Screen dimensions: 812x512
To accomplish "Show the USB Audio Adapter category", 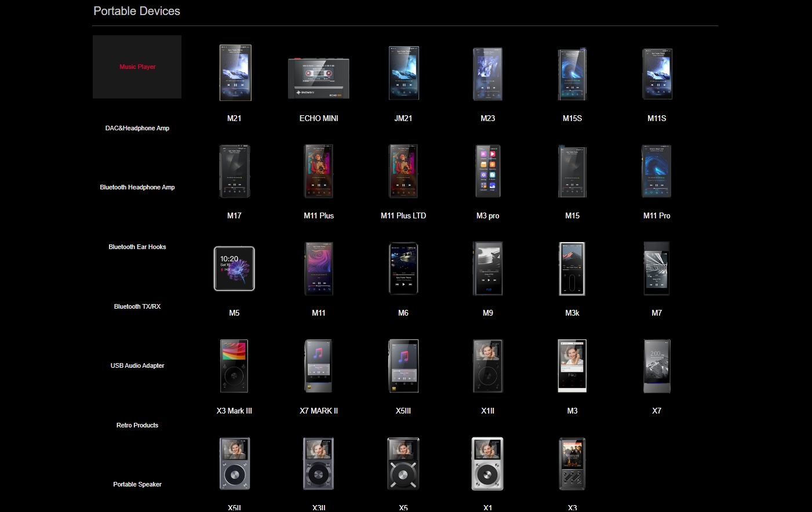I will (137, 365).
